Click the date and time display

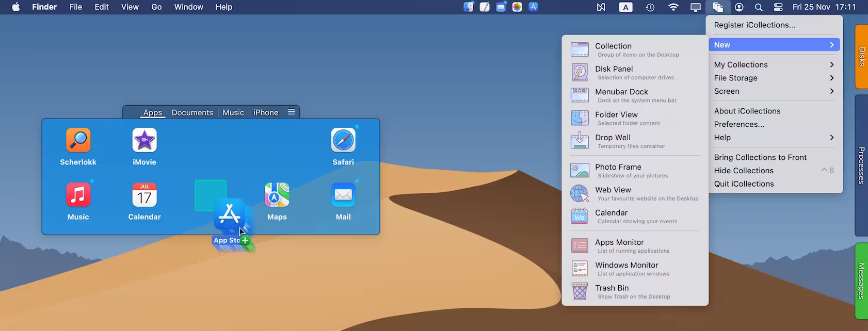click(824, 7)
